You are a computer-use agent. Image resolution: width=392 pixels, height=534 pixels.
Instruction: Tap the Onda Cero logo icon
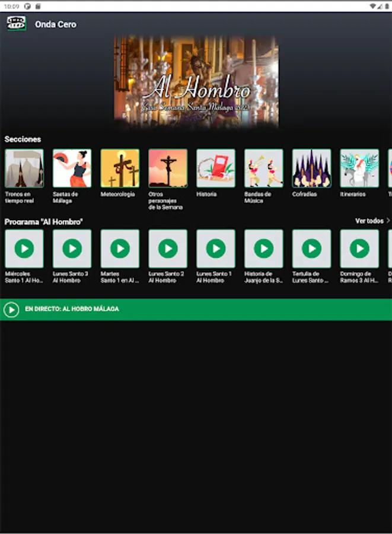[x=17, y=24]
